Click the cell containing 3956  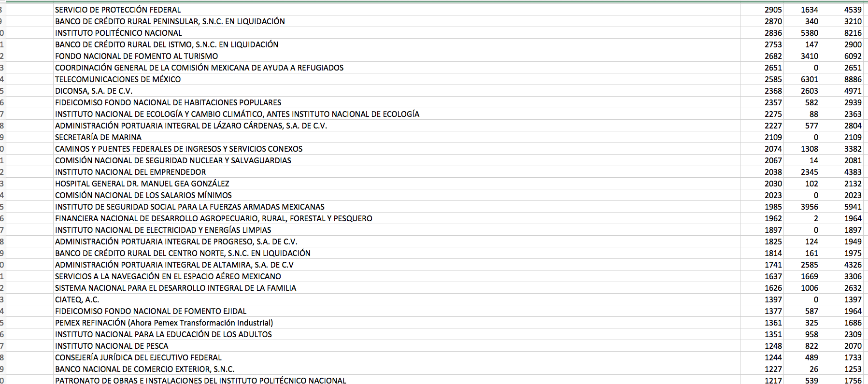809,207
